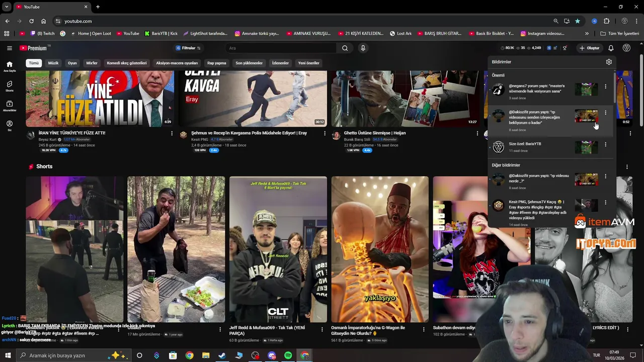Open Shorts from the left sidebar
The height and width of the screenshot is (362, 644).
9,86
